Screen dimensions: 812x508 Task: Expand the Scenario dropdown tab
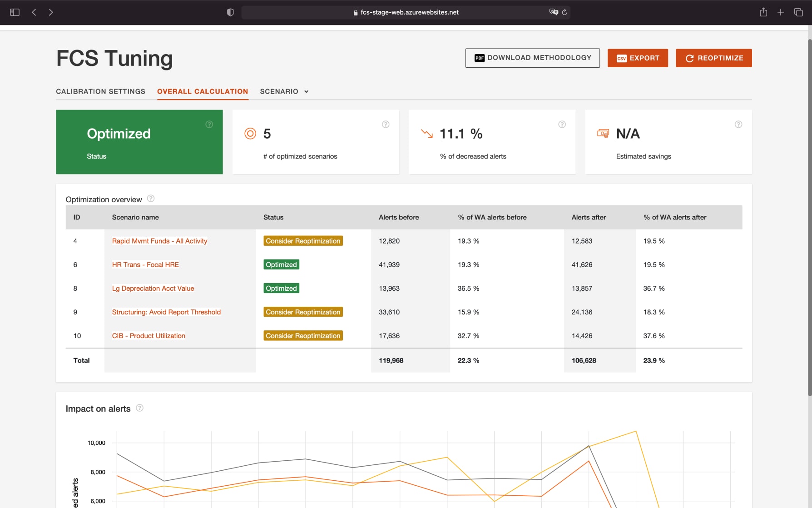pos(284,91)
